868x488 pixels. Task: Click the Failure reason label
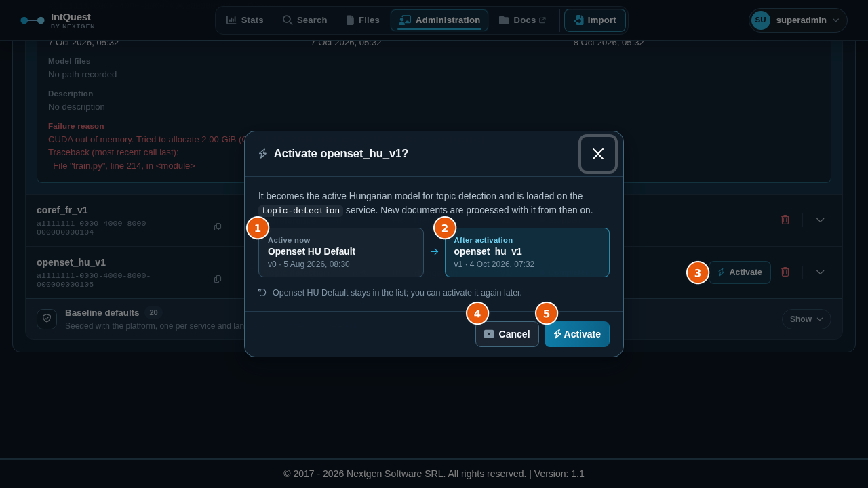(x=76, y=126)
